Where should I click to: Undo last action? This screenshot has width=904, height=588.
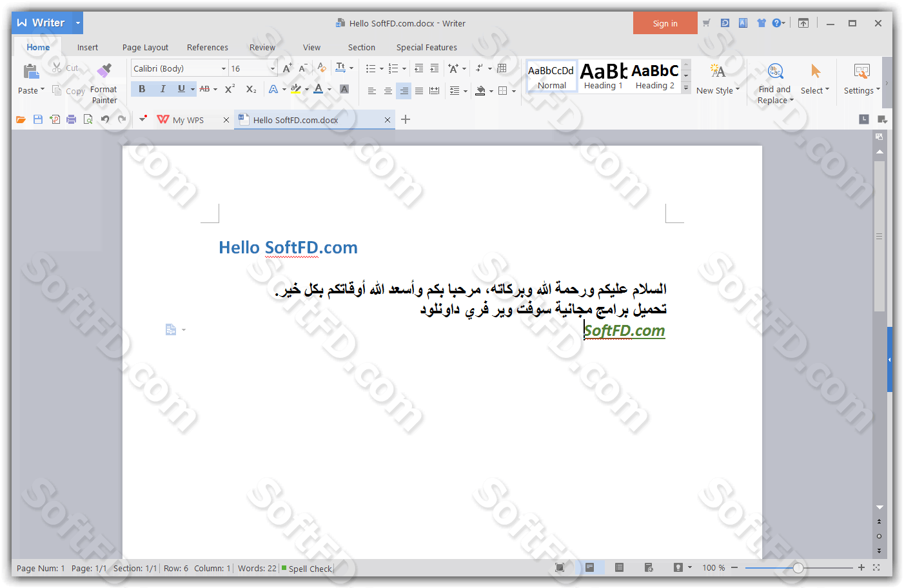[x=105, y=119]
